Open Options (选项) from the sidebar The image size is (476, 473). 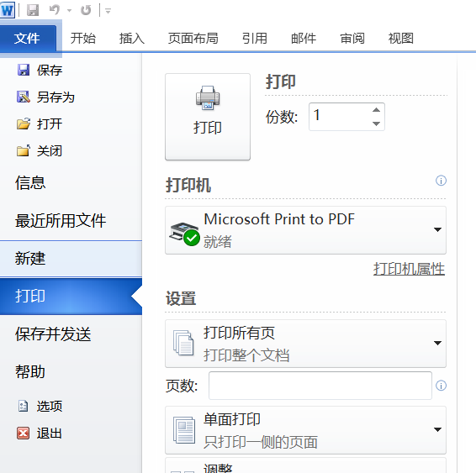[x=40, y=406]
